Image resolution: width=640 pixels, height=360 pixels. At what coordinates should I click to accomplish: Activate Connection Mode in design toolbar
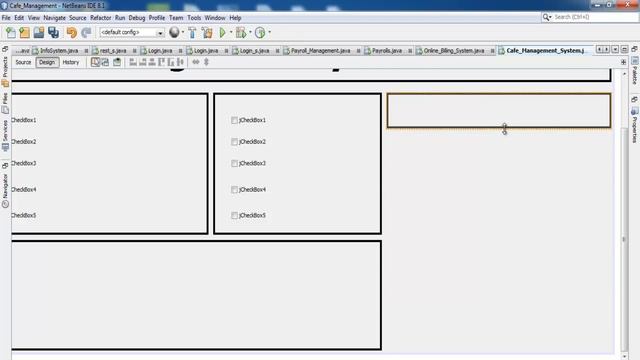click(105, 62)
